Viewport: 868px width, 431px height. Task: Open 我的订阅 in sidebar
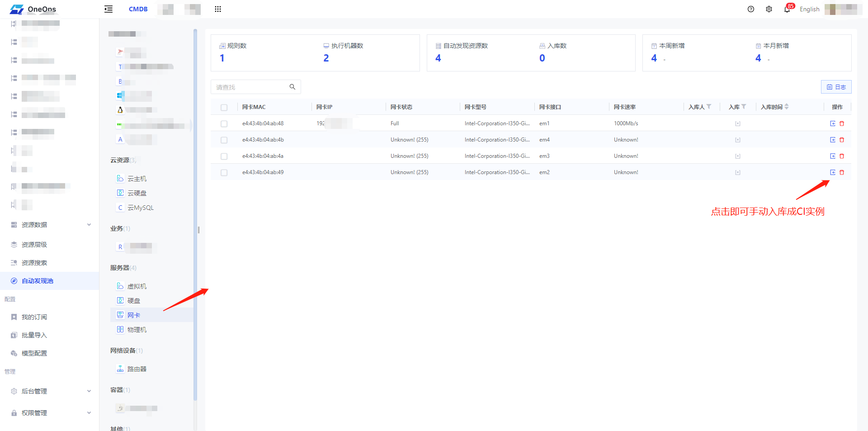pos(34,317)
